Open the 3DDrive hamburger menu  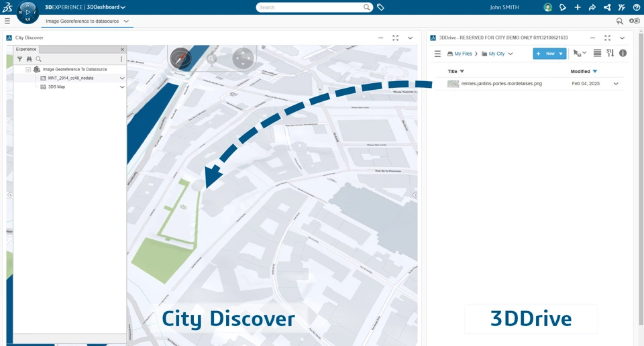point(437,54)
